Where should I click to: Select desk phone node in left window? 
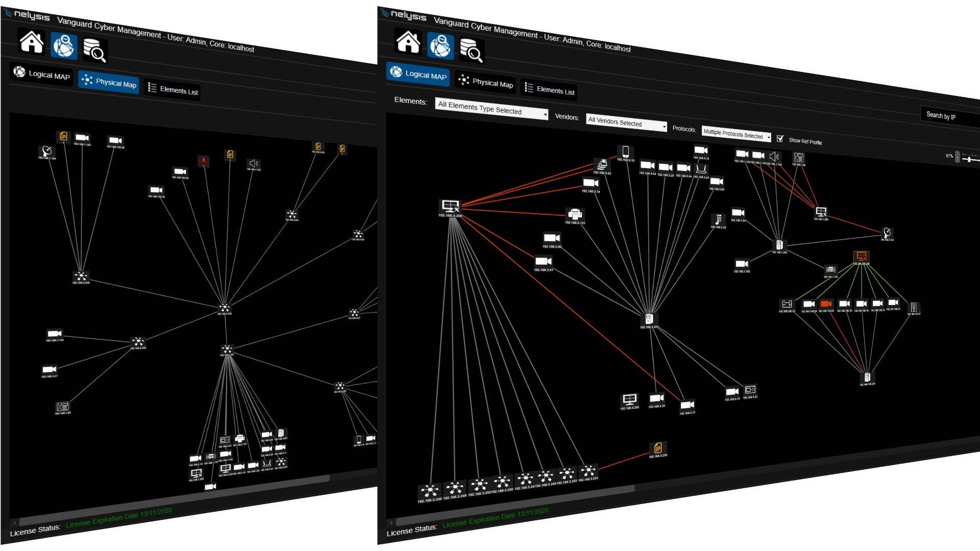coord(63,408)
